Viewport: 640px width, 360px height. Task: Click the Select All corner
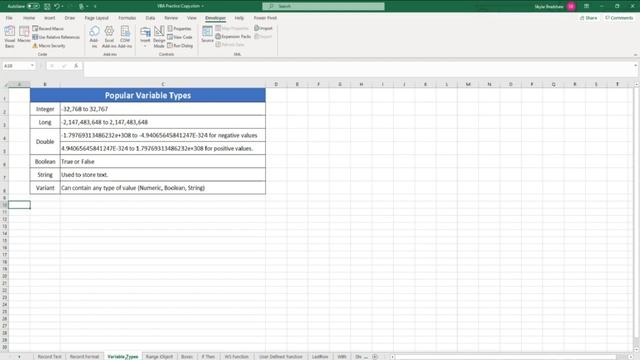[x=4, y=84]
